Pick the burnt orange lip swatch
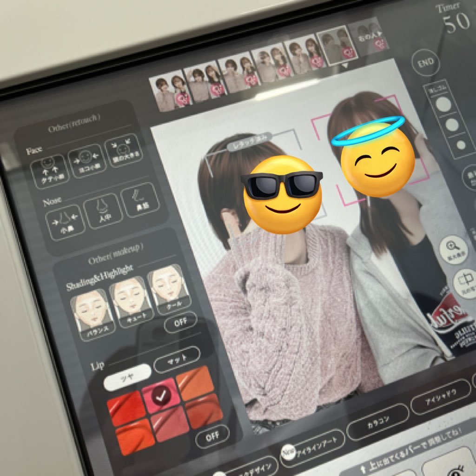476x476 pixels. coord(204,411)
